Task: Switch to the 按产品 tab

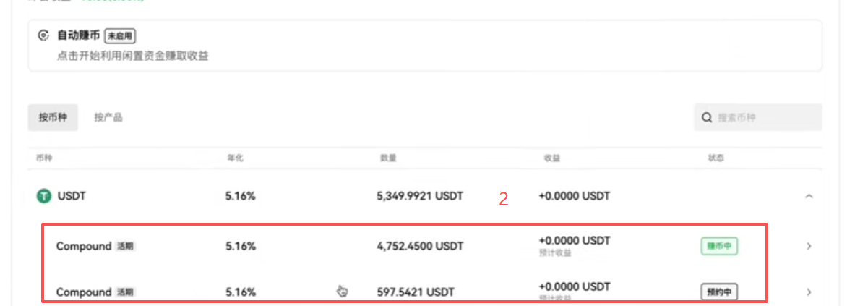Action: click(108, 117)
